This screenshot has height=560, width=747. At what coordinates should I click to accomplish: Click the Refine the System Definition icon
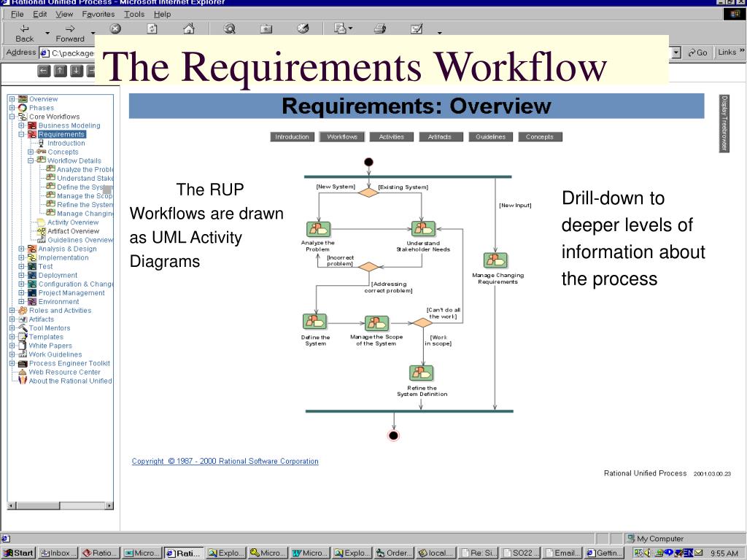pos(421,373)
